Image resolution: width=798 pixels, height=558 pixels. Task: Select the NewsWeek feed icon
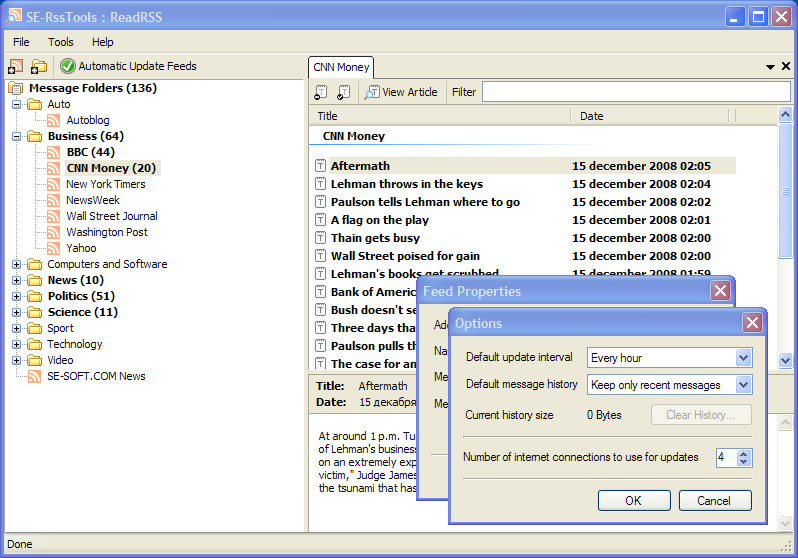pyautogui.click(x=53, y=200)
